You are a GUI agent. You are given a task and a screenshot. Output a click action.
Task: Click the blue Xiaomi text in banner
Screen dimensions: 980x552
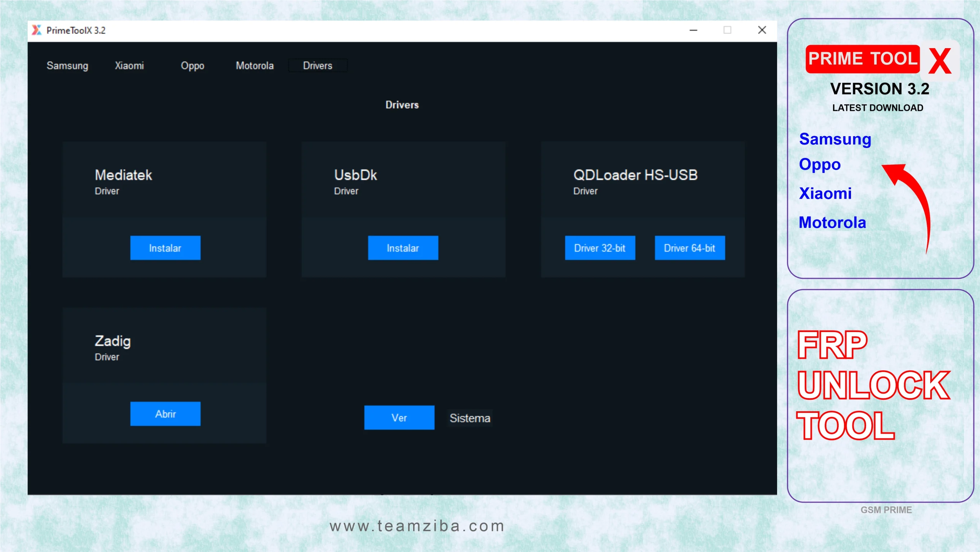coord(825,193)
